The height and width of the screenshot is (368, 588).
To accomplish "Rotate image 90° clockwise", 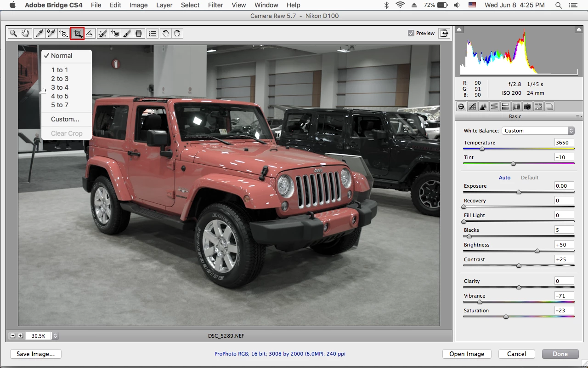I will point(177,33).
